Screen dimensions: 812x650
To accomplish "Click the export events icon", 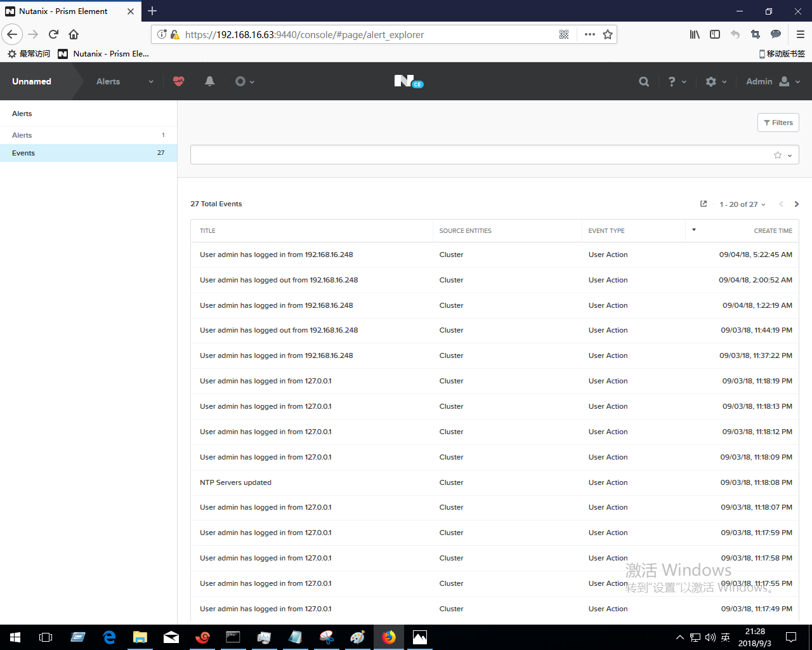I will (704, 204).
